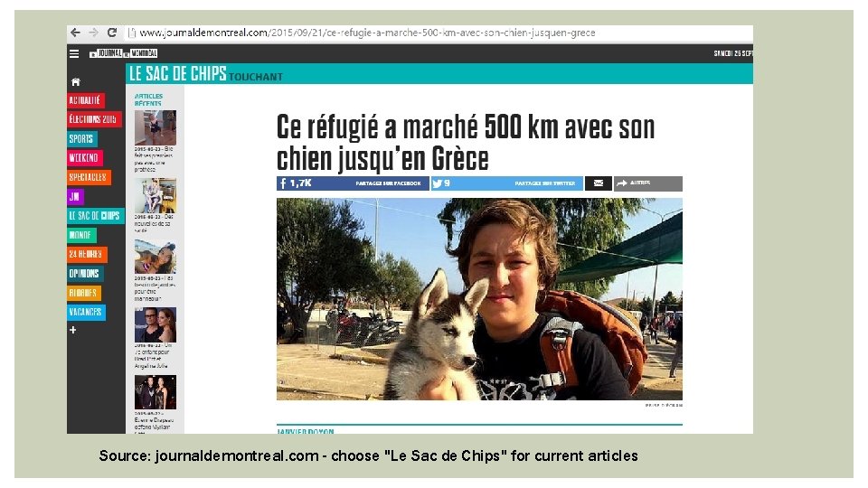Share the article on Facebook
Image resolution: width=868 pixels, height=488 pixels.
[353, 183]
